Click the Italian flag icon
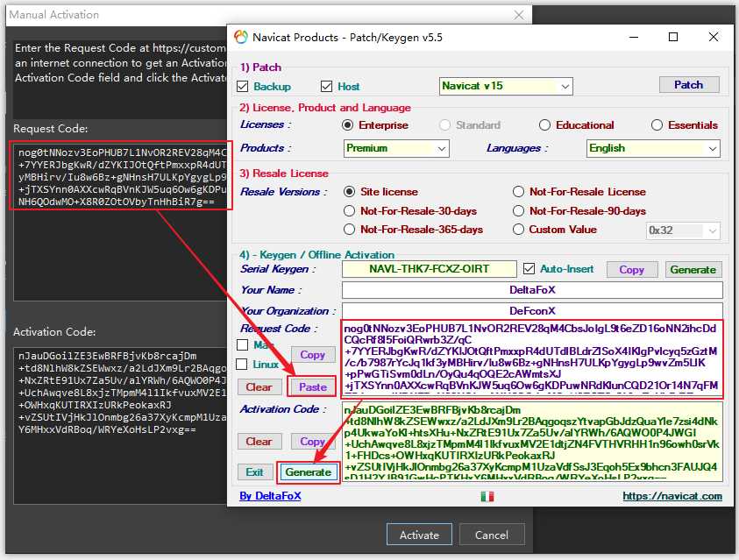The height and width of the screenshot is (560, 739). [x=487, y=496]
